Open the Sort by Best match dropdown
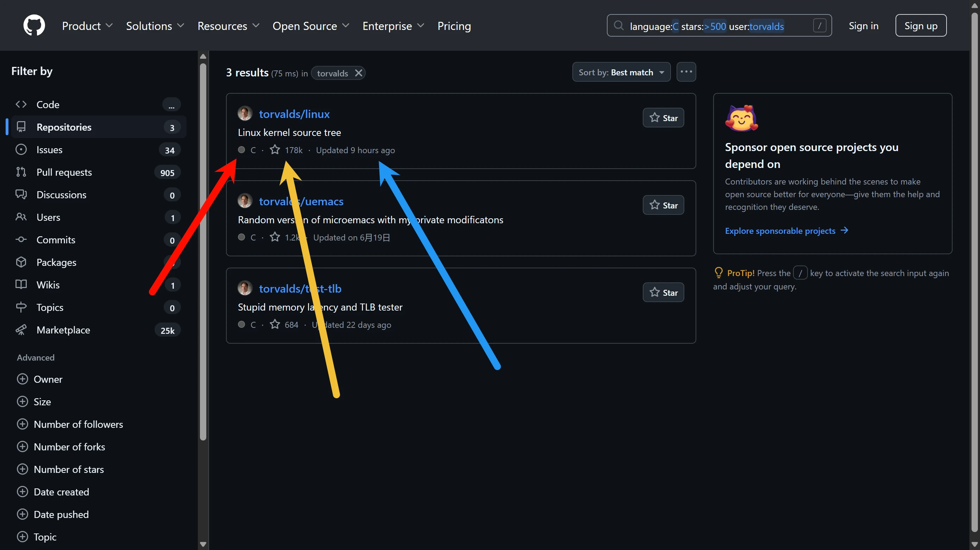Screen dimensions: 980x550 click(621, 72)
